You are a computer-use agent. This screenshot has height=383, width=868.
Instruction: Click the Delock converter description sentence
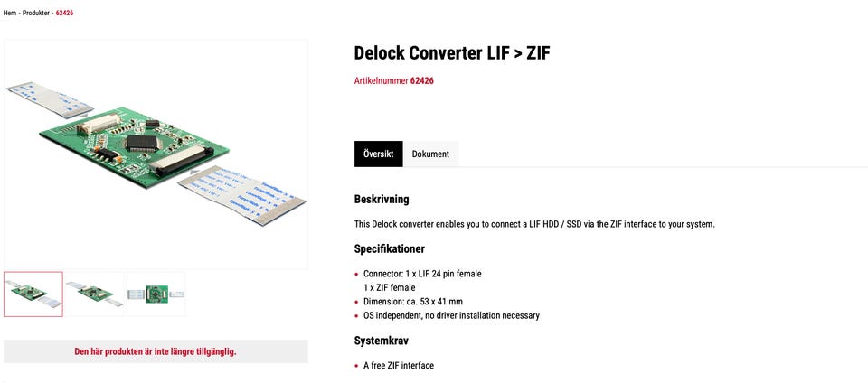click(534, 224)
